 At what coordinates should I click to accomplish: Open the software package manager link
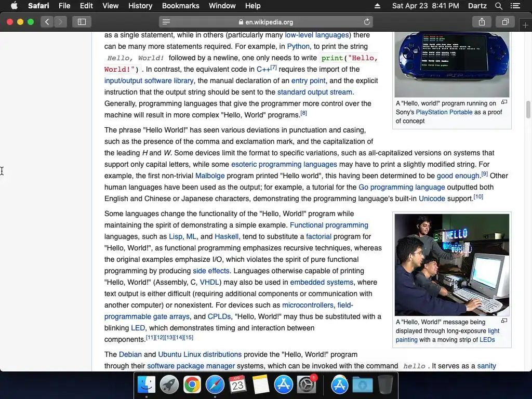(x=191, y=366)
